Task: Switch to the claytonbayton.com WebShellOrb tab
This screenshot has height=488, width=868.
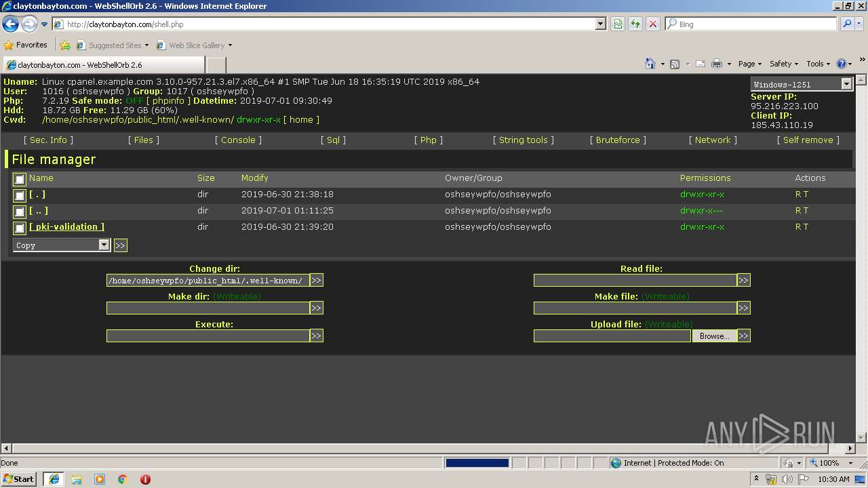Action: click(x=103, y=65)
